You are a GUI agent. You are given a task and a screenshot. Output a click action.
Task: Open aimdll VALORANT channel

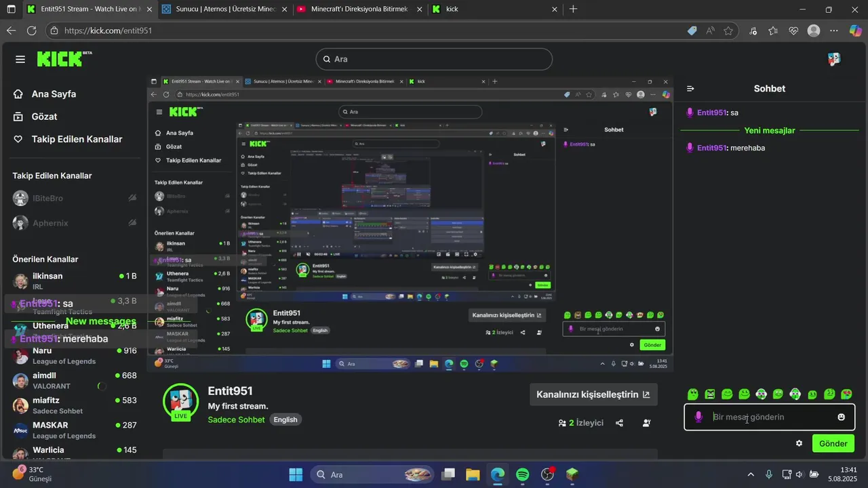coord(75,380)
